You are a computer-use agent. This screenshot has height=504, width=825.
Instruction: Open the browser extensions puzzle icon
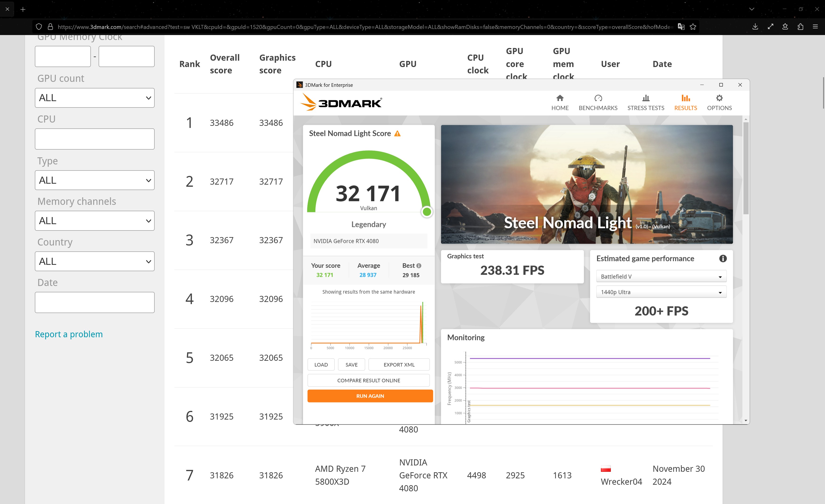(800, 27)
